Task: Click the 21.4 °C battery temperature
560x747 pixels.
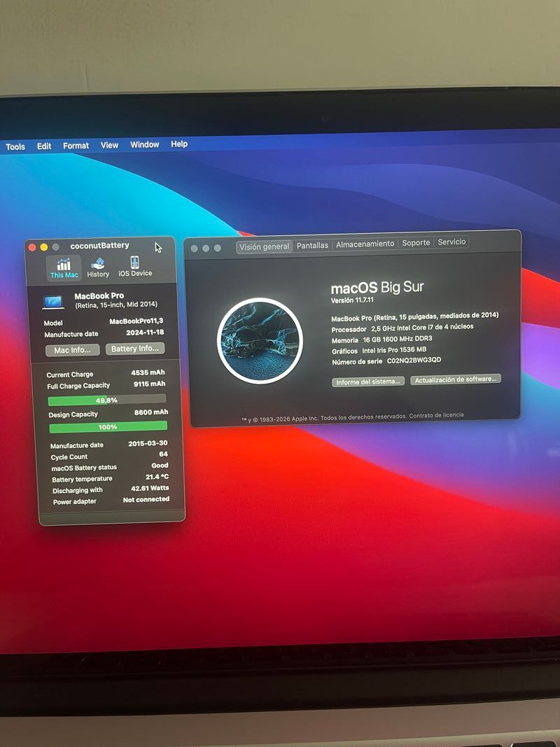Action: (157, 477)
